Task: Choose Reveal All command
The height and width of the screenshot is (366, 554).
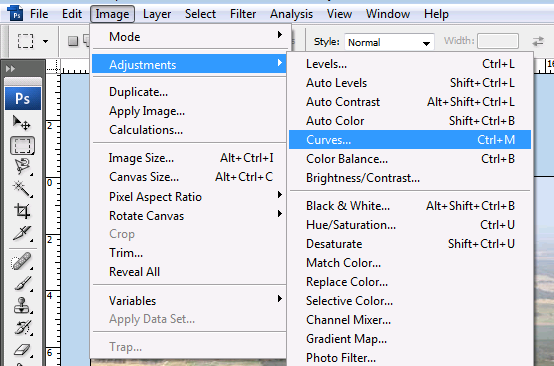Action: click(x=189, y=272)
